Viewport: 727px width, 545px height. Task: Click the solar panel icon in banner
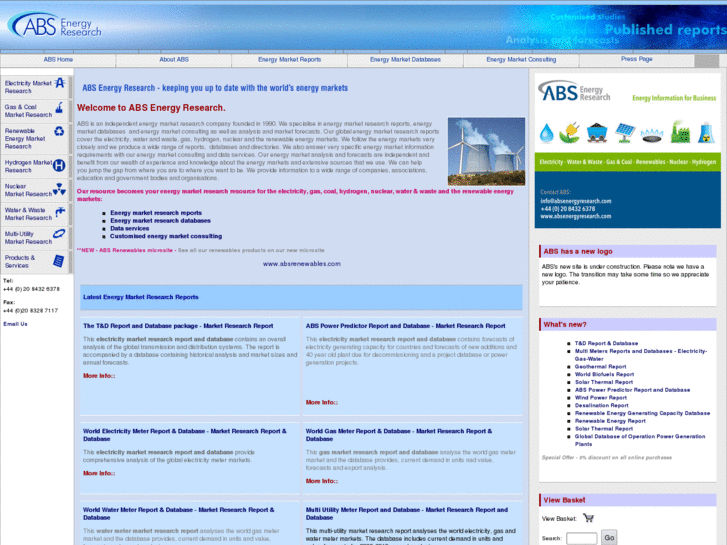(625, 132)
